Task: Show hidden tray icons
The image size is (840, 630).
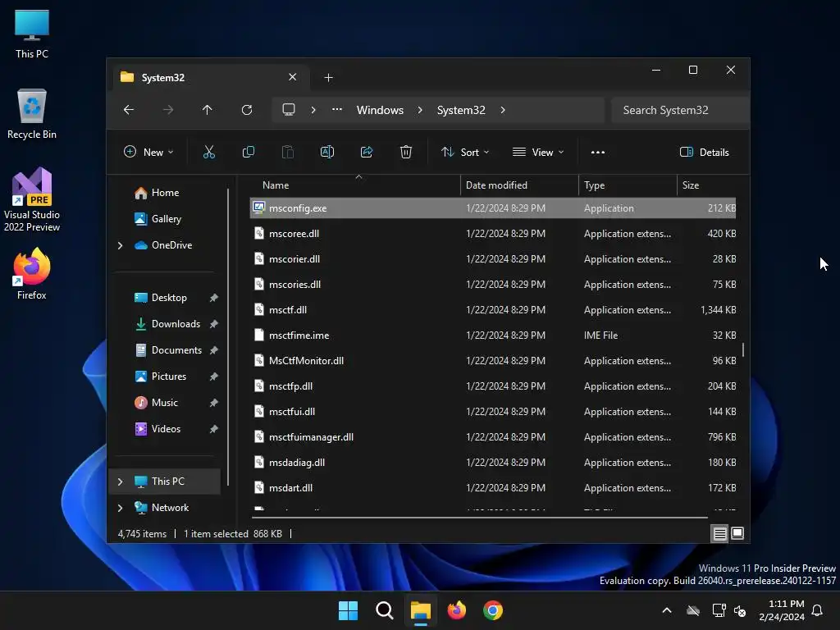Action: pyautogui.click(x=667, y=610)
